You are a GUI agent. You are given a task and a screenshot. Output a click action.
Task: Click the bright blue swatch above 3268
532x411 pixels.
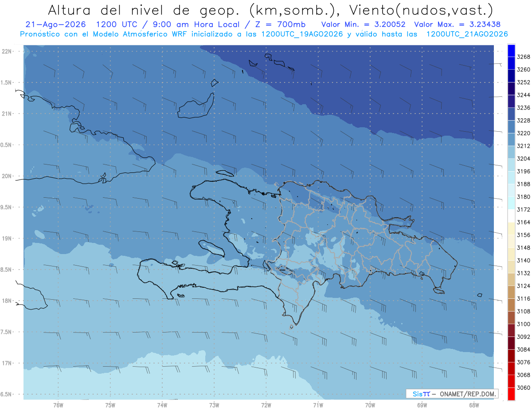click(x=511, y=50)
